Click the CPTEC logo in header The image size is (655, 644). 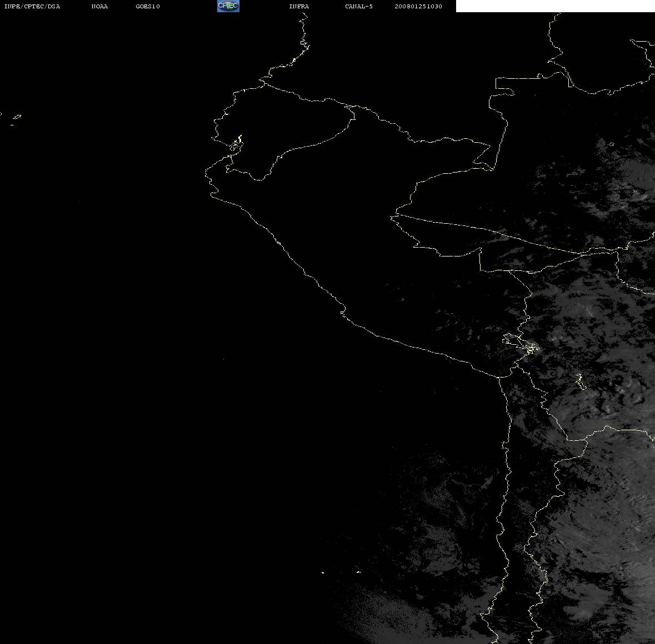tap(228, 6)
